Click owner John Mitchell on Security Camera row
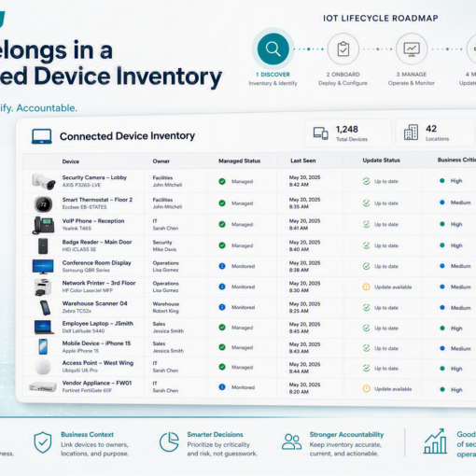476x476 pixels. point(167,185)
